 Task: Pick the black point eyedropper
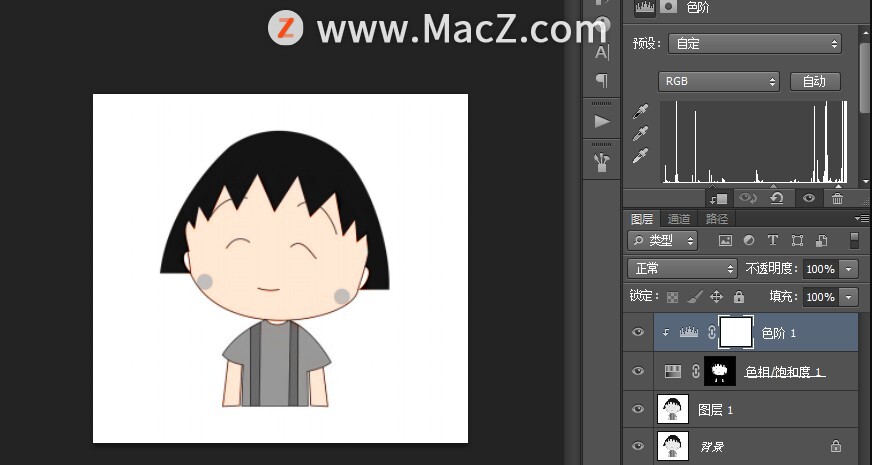tap(641, 111)
